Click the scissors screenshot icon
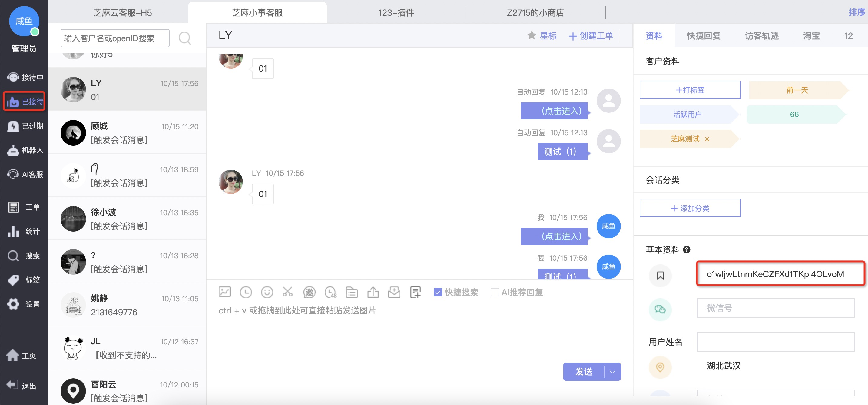 [x=288, y=292]
